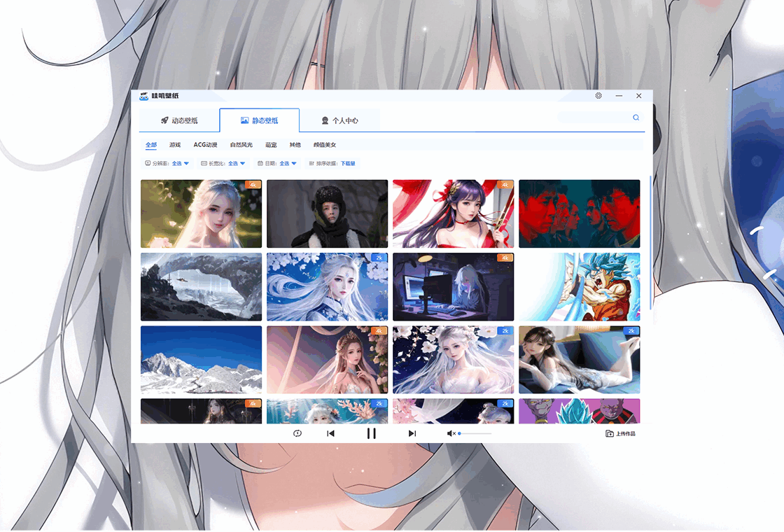Click the vertical scrollbar of the wallpaper list

(650, 242)
